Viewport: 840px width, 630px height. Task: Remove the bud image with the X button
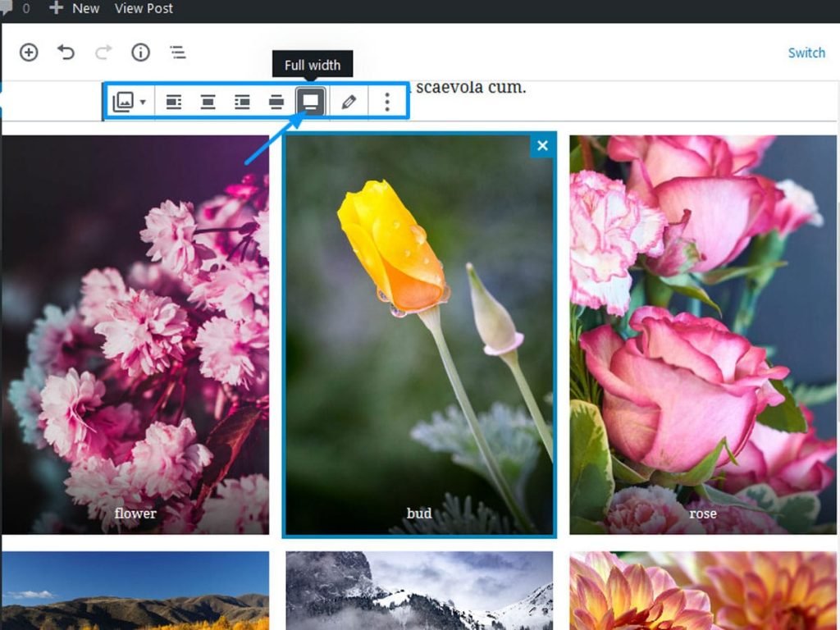(542, 146)
